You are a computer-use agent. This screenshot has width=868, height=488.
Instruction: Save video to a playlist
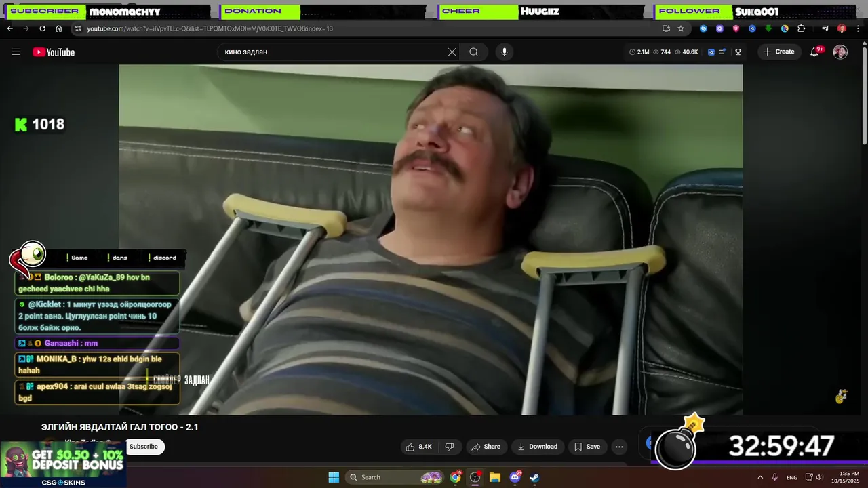click(x=587, y=447)
